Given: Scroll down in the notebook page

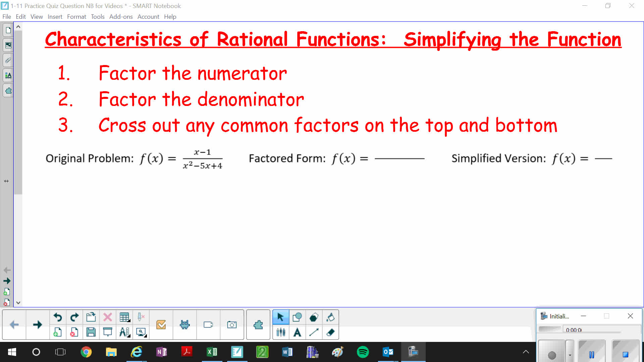Looking at the screenshot, I should pyautogui.click(x=19, y=302).
